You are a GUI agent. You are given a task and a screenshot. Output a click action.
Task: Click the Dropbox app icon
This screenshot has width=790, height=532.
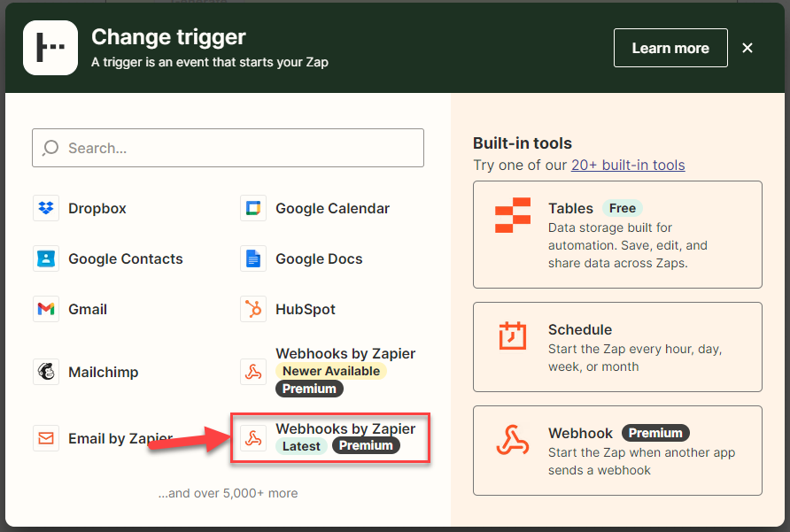[46, 208]
